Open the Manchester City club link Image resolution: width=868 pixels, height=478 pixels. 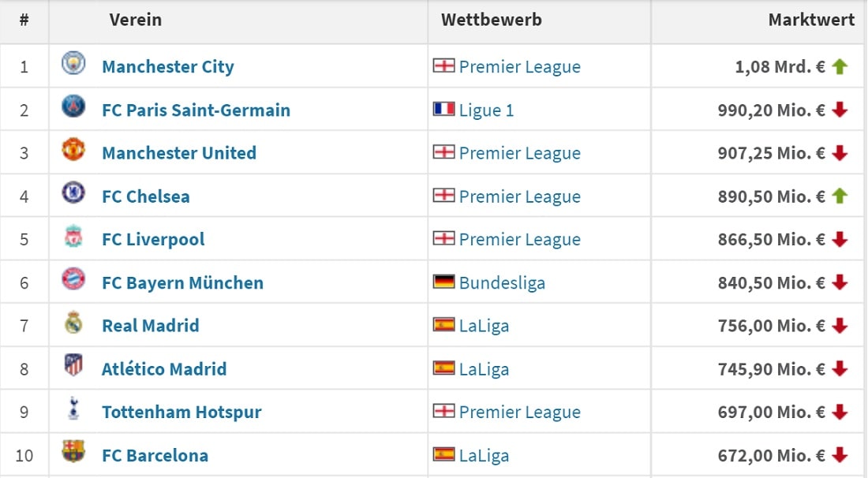click(168, 67)
